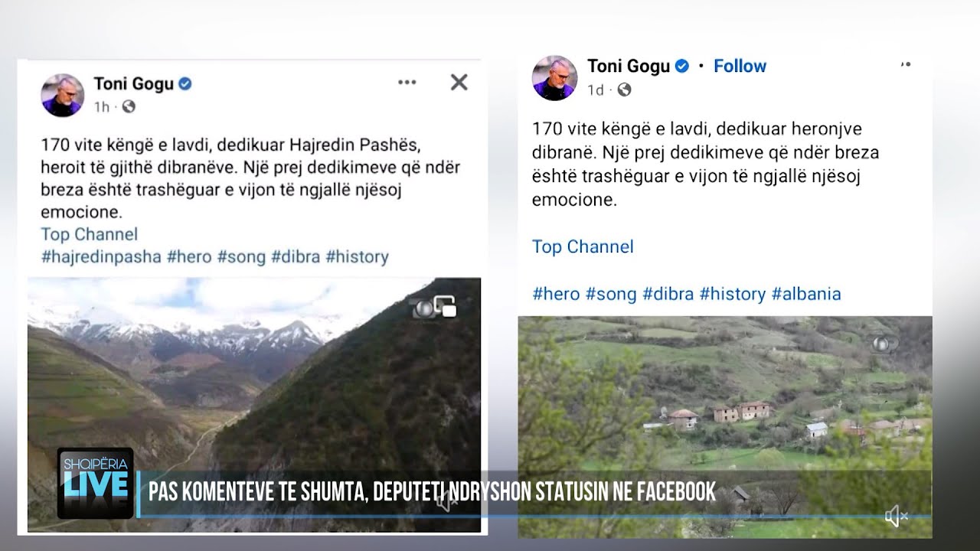Close the left Facebook post with X

(459, 83)
